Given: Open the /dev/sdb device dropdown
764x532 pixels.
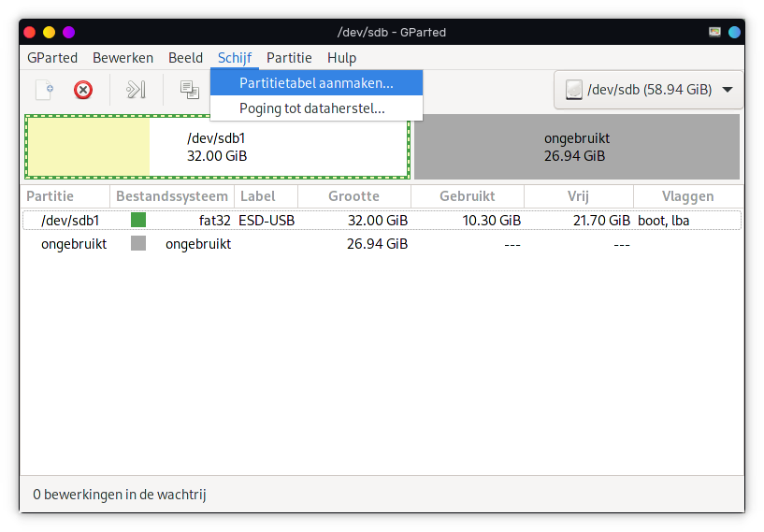Looking at the screenshot, I should coord(649,90).
